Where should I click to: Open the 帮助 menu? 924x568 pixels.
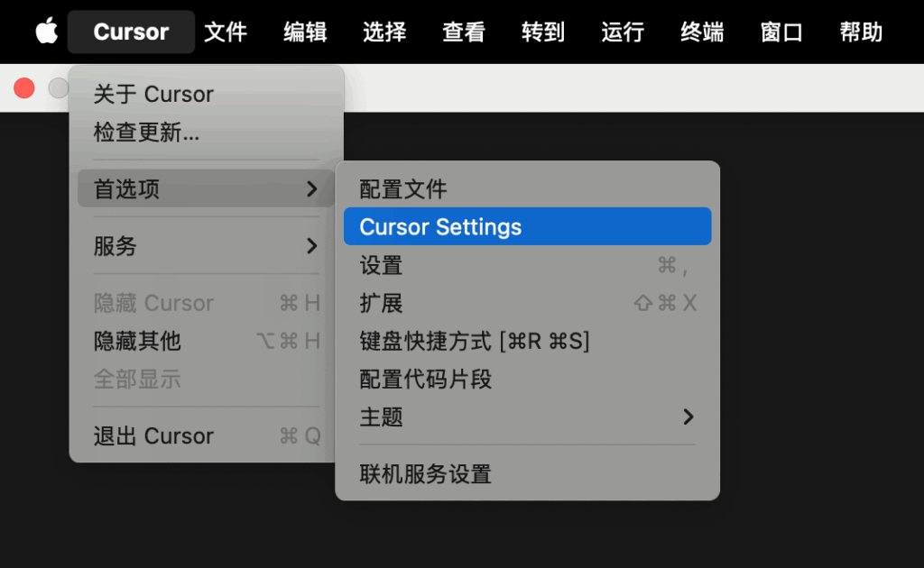coord(861,32)
